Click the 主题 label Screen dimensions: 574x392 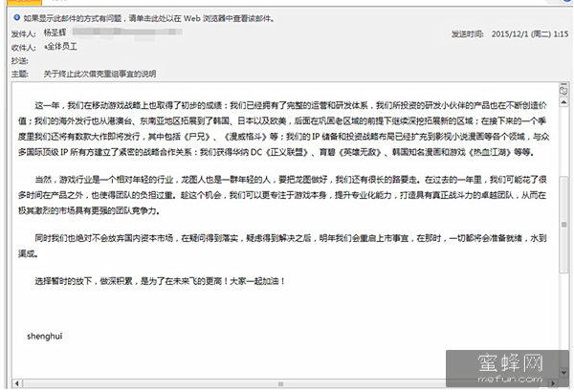(x=20, y=74)
